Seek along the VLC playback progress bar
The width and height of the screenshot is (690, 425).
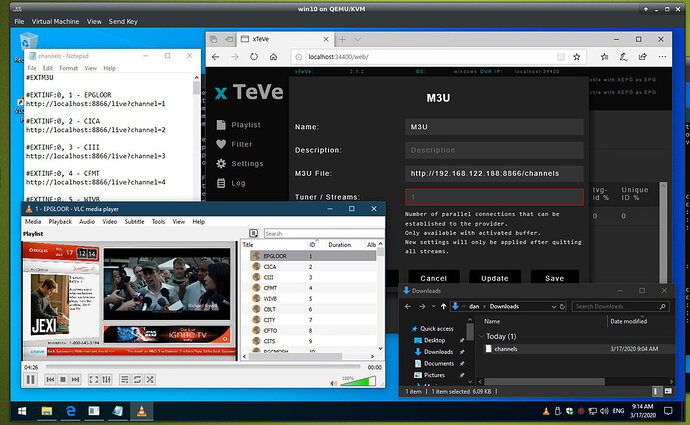pos(202,366)
